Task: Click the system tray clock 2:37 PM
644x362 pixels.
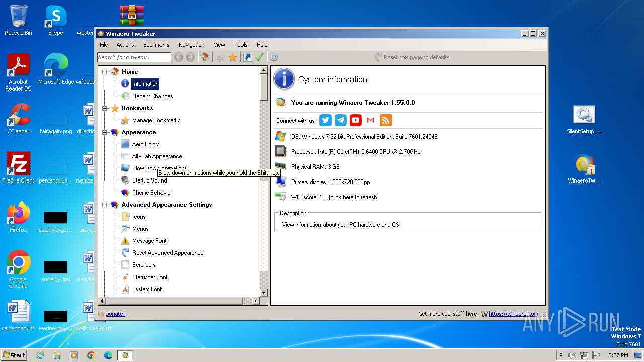Action: click(618, 355)
